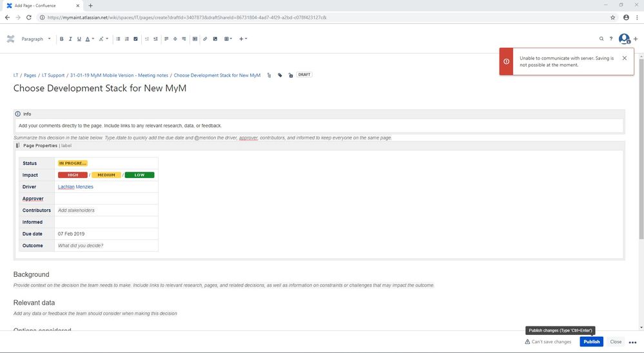Open the text color picker
This screenshot has width=644, height=353.
coord(89,39)
